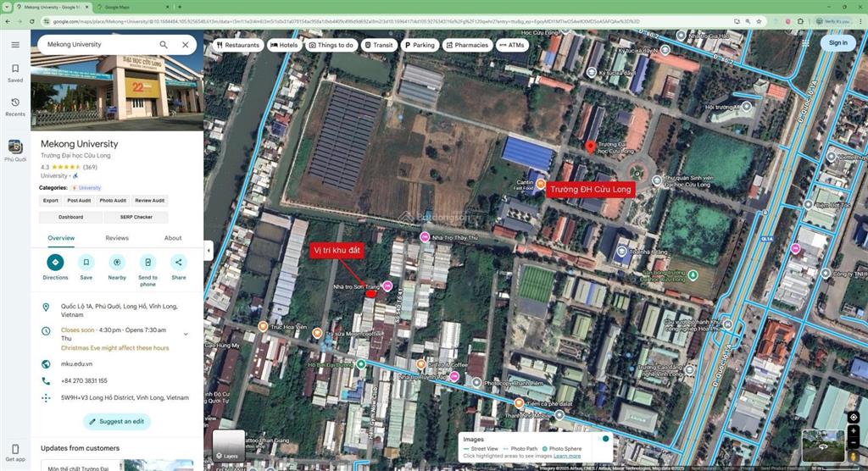Click Nhà trọ Sơn Trang map marker

coord(387,285)
